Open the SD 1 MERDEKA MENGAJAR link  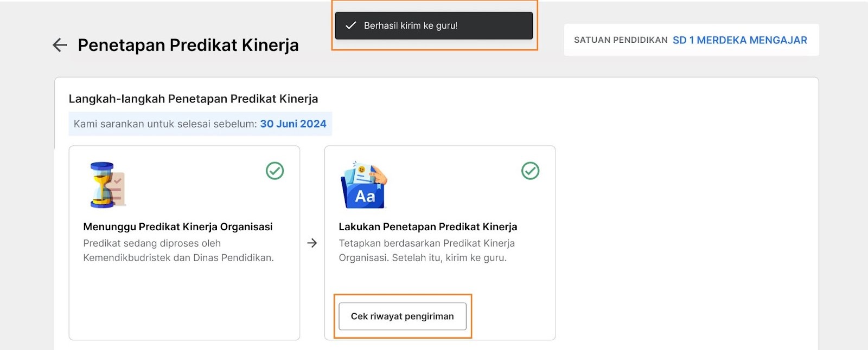(x=740, y=40)
